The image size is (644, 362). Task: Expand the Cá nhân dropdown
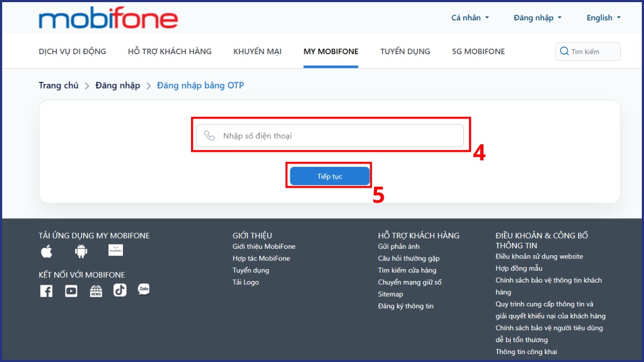coord(470,18)
